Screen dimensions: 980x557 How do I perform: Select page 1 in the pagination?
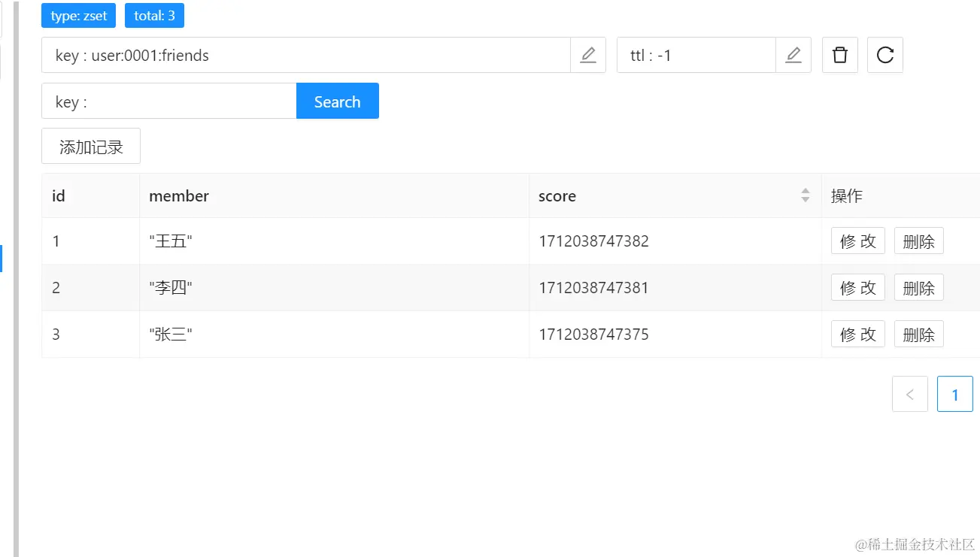coord(955,394)
